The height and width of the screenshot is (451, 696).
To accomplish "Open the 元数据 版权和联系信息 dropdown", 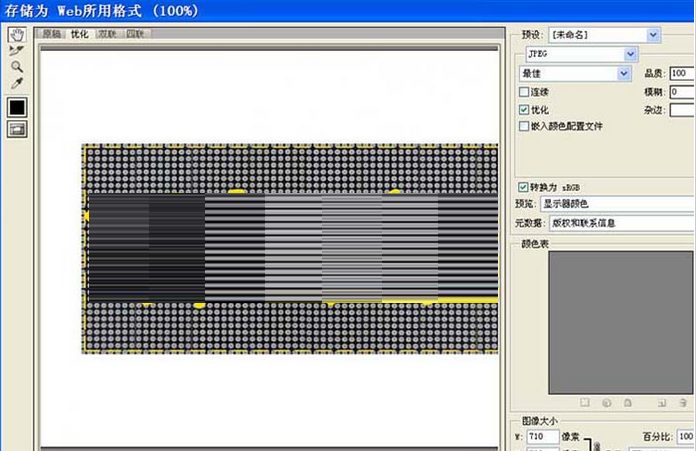I will click(x=622, y=223).
